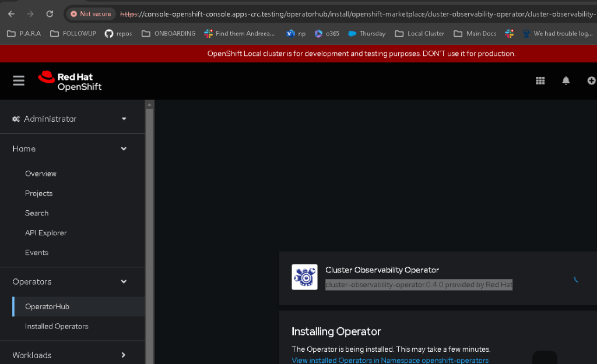Open Installed Operators in the sidebar
The width and height of the screenshot is (597, 364).
57,326
